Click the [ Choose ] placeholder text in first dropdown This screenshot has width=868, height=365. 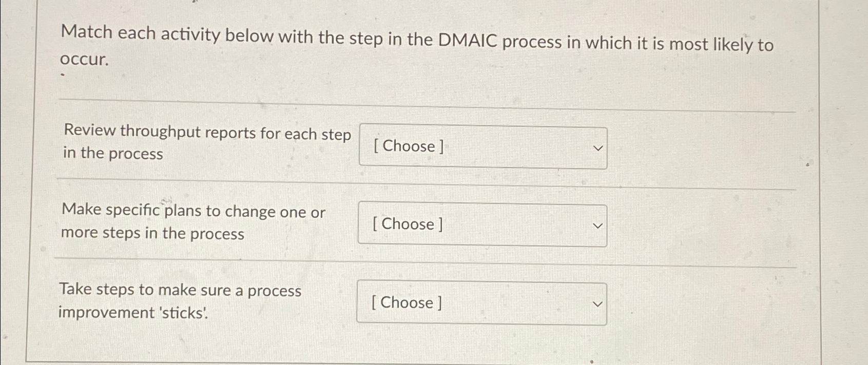click(x=407, y=147)
